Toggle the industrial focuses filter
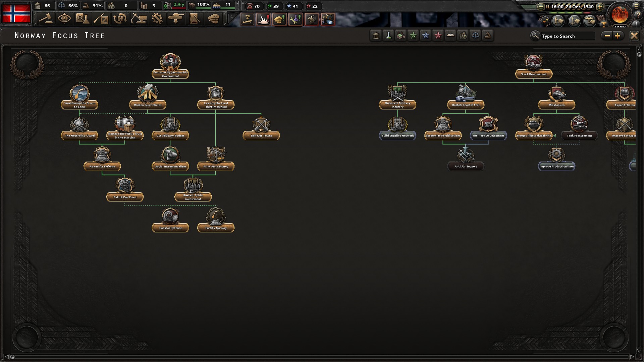The width and height of the screenshot is (644, 362). [x=401, y=36]
